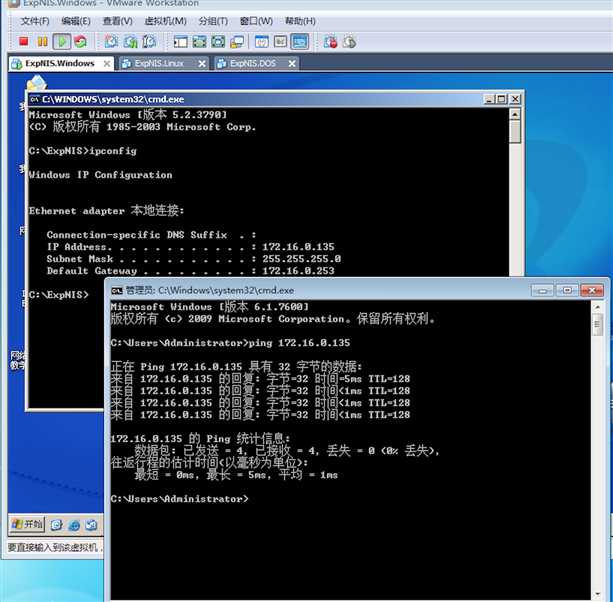Screen dimensions: 613x602
Task: Click the Default Gateway 172.16.0.253 value
Action: 298,271
